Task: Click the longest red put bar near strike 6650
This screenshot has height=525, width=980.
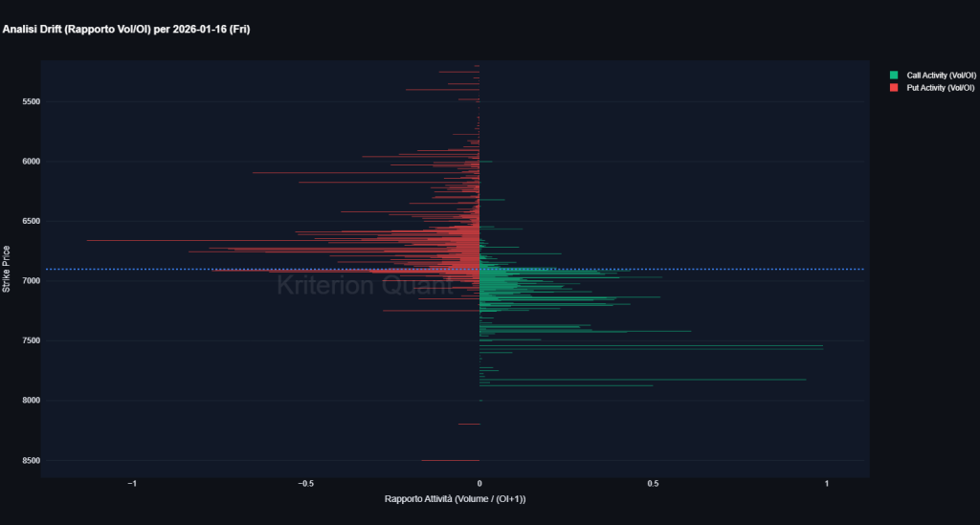Action: (x=282, y=240)
